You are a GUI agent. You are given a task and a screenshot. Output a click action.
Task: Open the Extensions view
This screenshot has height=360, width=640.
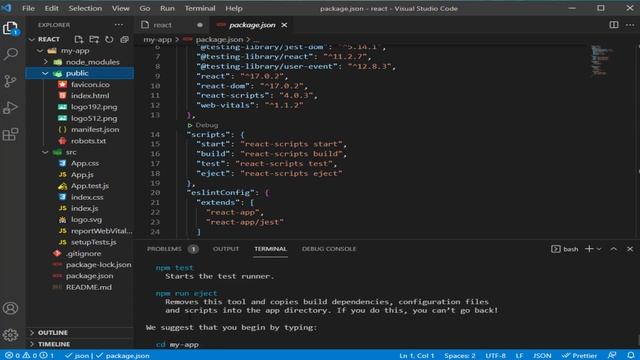[x=10, y=134]
